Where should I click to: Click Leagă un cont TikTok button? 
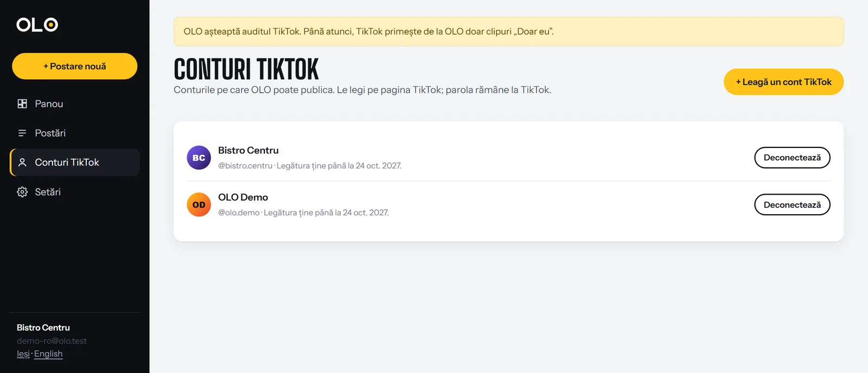point(783,82)
